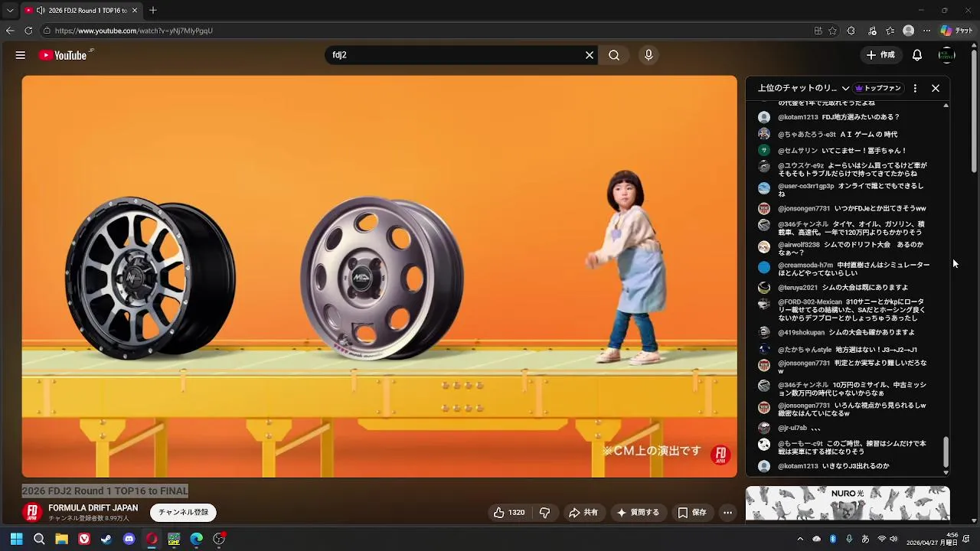Open the Windows Start button

coord(16,539)
